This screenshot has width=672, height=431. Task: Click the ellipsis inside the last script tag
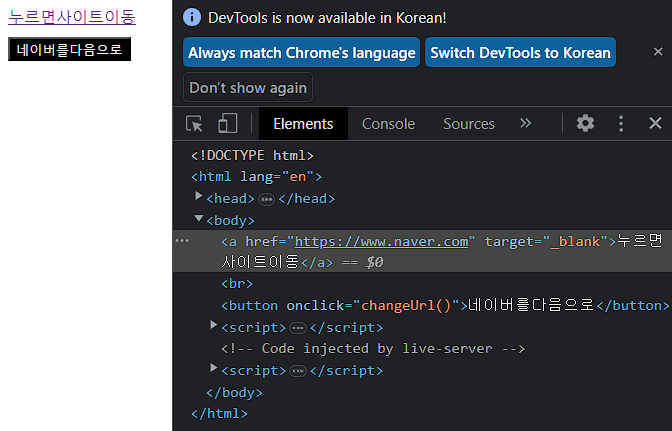[x=298, y=371]
